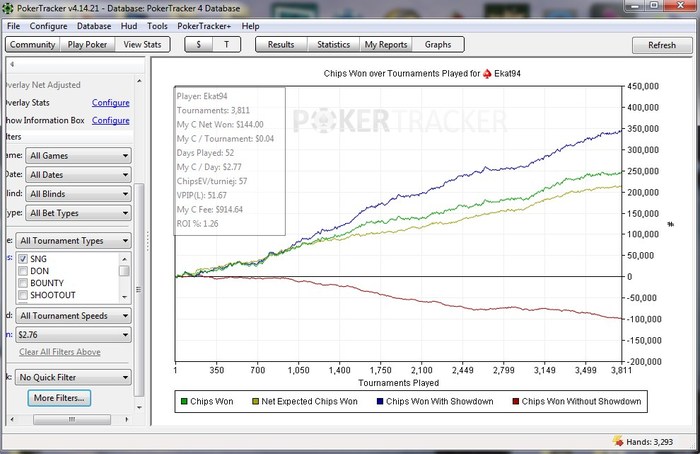Open the Tools menu
Image resolution: width=700 pixels, height=454 pixels.
157,26
